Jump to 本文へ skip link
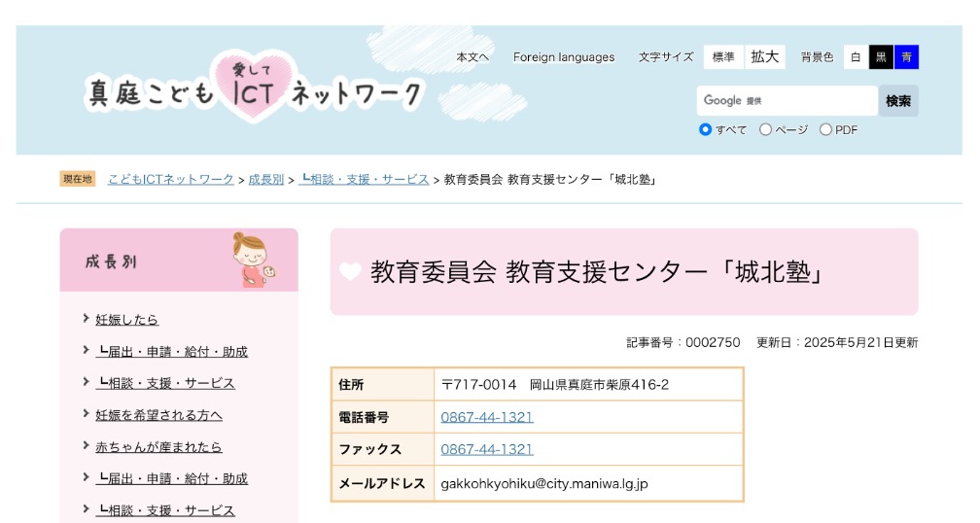The height and width of the screenshot is (523, 980). [472, 56]
